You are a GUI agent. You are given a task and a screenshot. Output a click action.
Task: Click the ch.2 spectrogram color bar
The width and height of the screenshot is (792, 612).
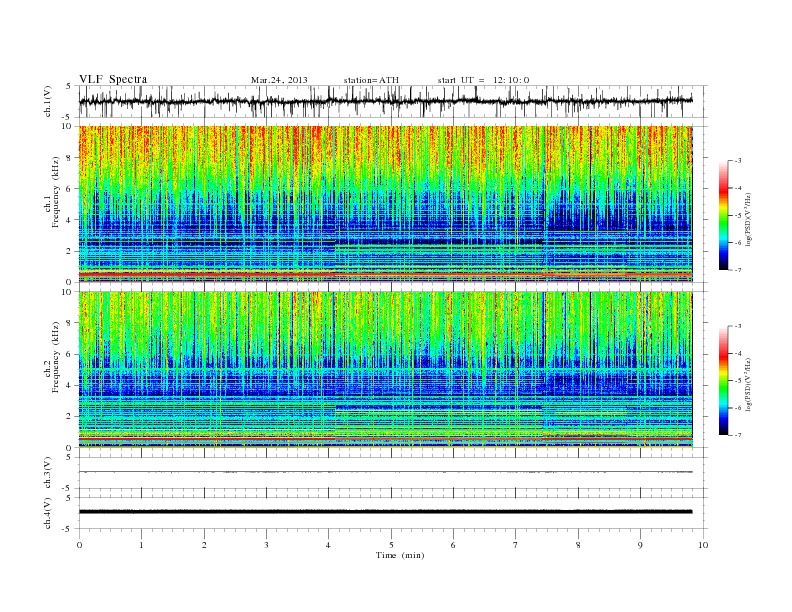coord(723,380)
